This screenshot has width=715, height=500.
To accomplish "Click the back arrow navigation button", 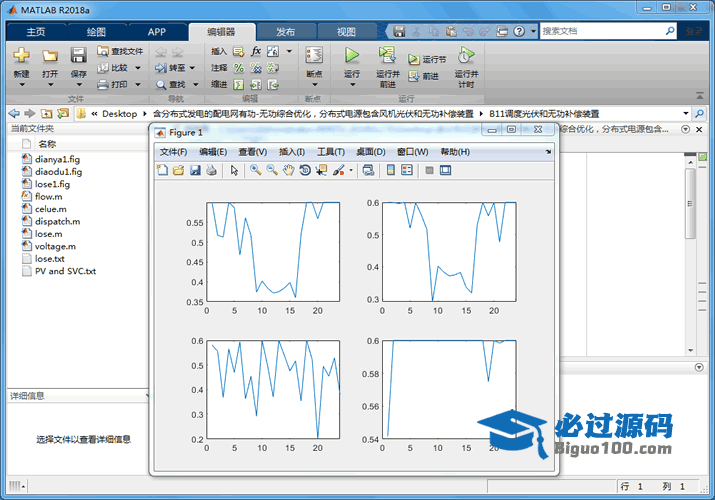I will click(x=14, y=113).
